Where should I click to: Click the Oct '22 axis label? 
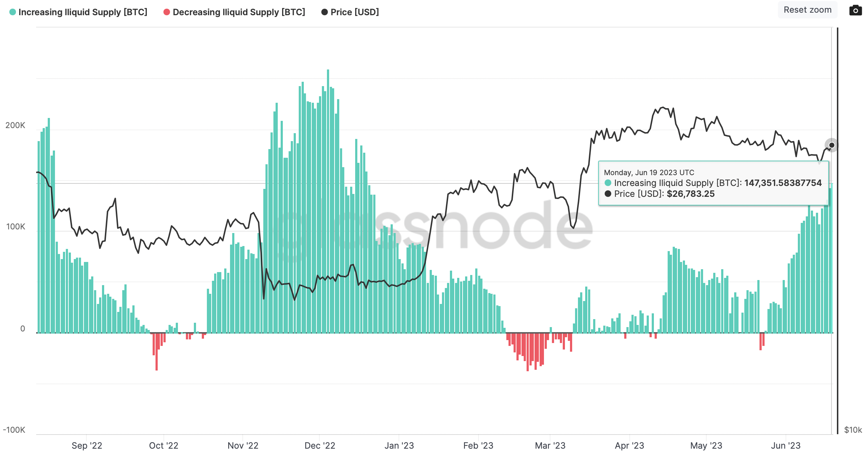pyautogui.click(x=163, y=446)
